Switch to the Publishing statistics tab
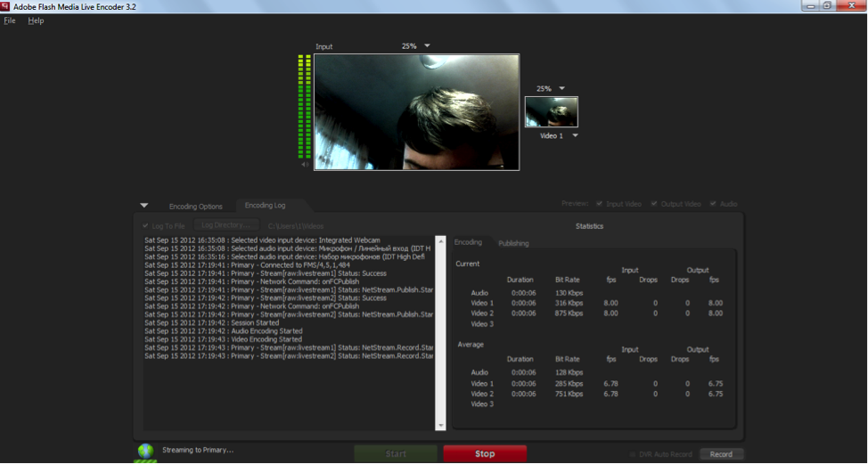Image resolution: width=868 pixels, height=464 pixels. point(513,243)
